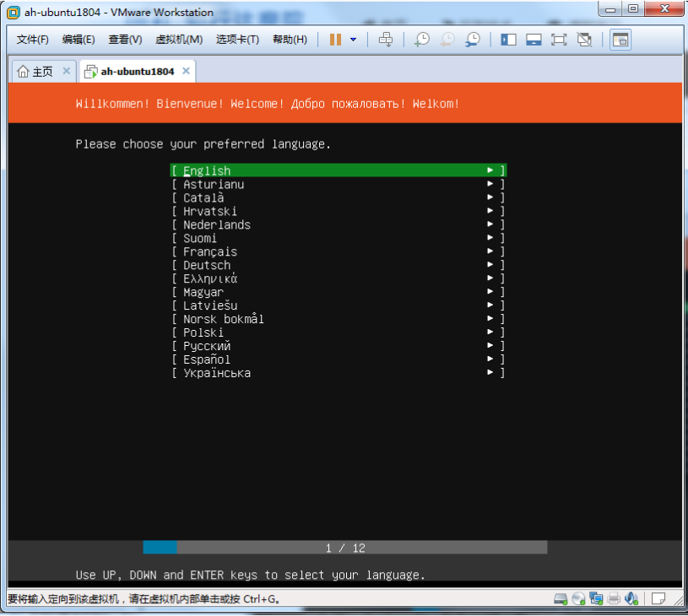Click the send Ctrl+Alt+Del icon
This screenshot has width=688, height=616.
(386, 40)
